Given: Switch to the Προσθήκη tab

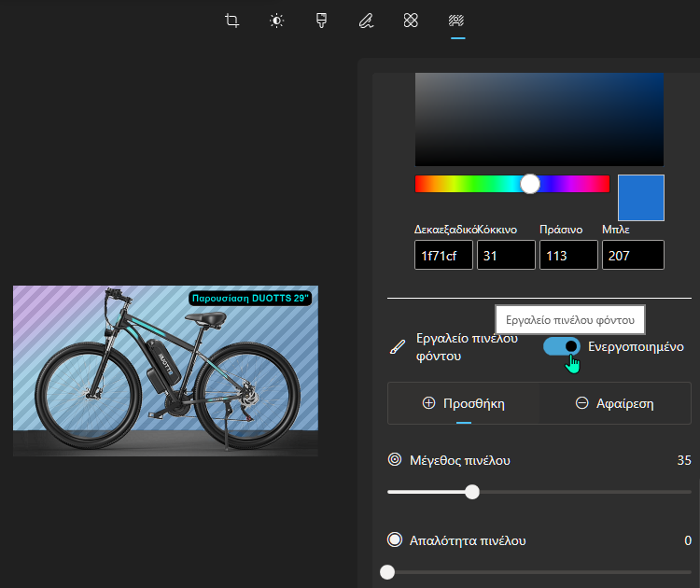Looking at the screenshot, I should click(464, 404).
